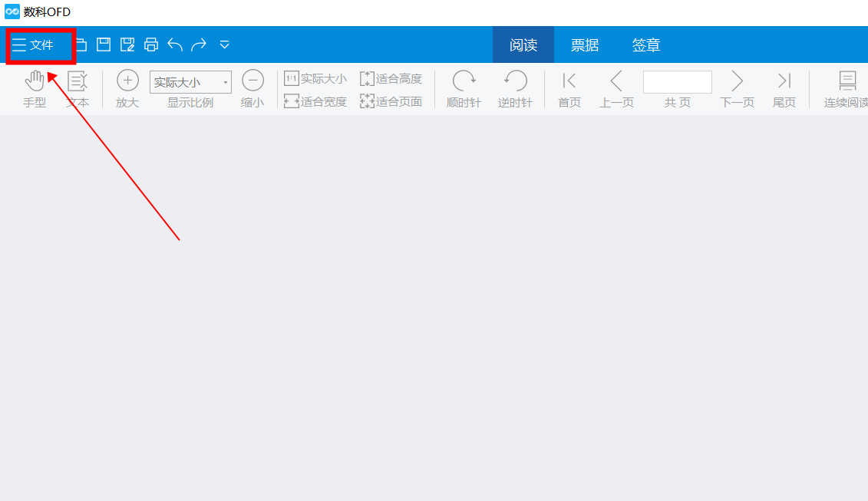The width and height of the screenshot is (868, 501).
Task: Click the 放大 zoom in button
Action: pyautogui.click(x=127, y=87)
